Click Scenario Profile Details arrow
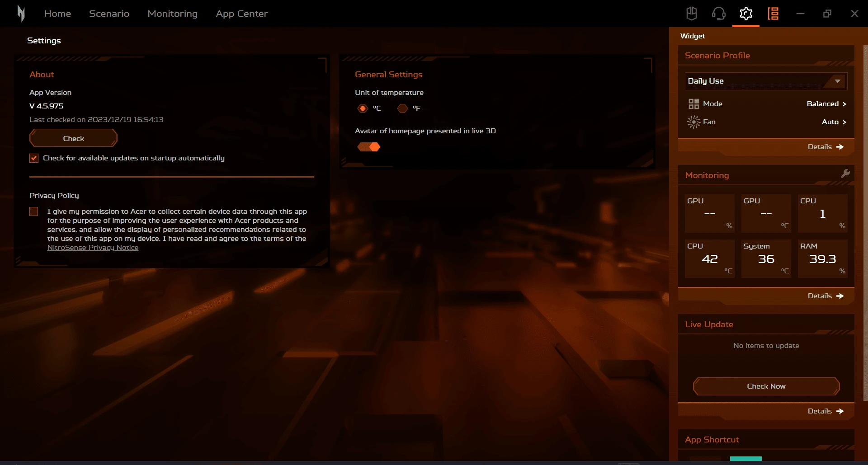This screenshot has width=868, height=465. 840,147
